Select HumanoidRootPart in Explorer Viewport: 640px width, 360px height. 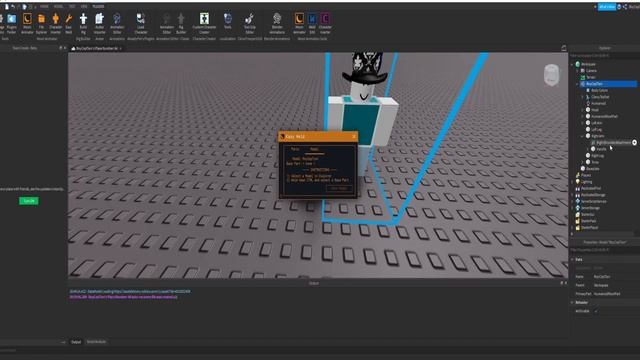click(604, 116)
